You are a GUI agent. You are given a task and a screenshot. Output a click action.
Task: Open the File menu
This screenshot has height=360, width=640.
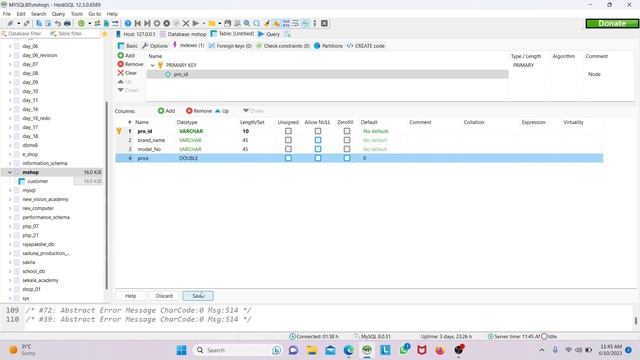7,14
